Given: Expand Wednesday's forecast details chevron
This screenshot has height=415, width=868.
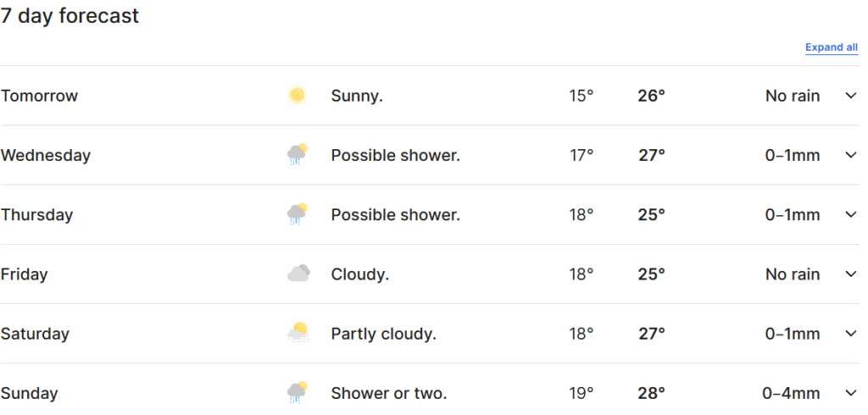Looking at the screenshot, I should coord(851,155).
